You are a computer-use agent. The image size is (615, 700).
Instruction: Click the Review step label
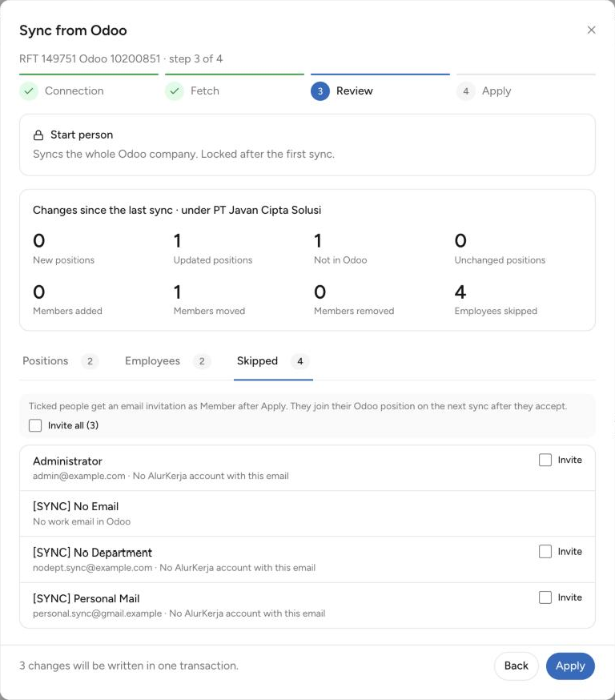click(355, 91)
